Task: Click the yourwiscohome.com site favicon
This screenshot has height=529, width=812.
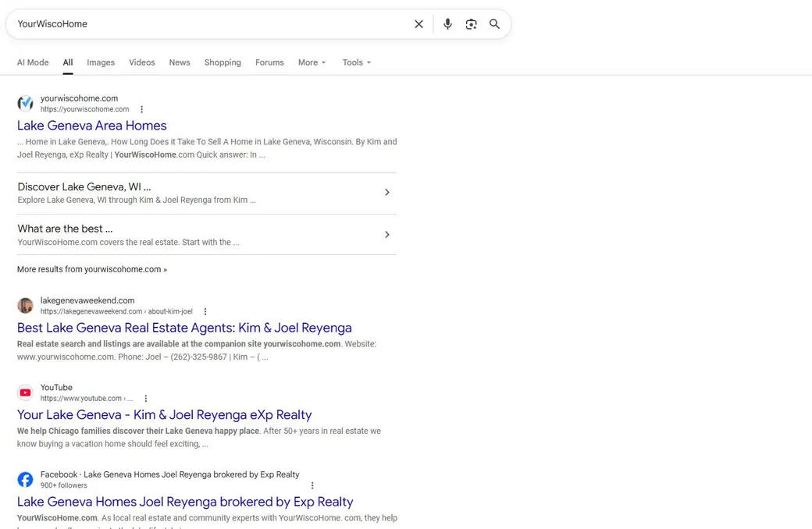Action: 25,103
